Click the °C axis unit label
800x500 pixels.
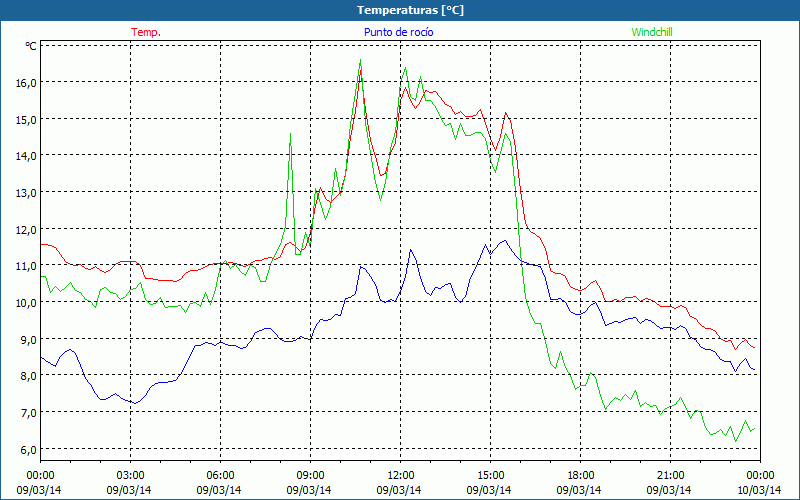point(31,46)
